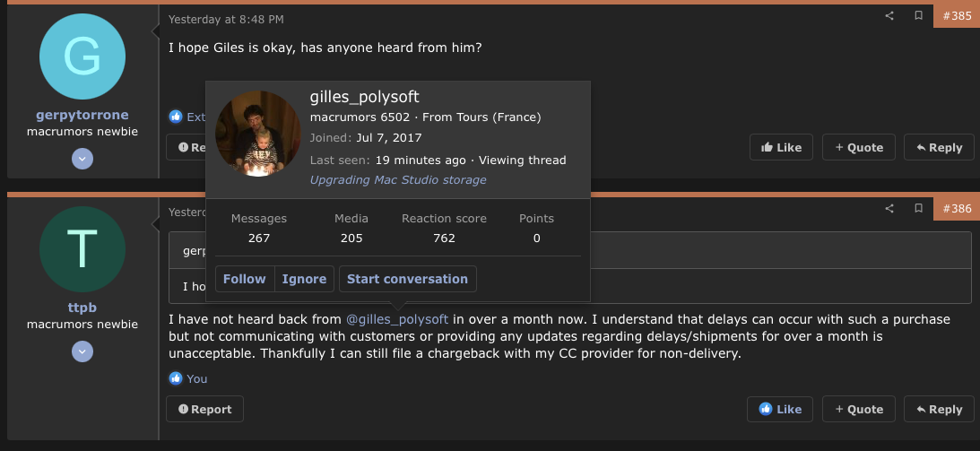Click gilles_polysoft profile photo in popup
The width and height of the screenshot is (980, 451).
click(258, 134)
